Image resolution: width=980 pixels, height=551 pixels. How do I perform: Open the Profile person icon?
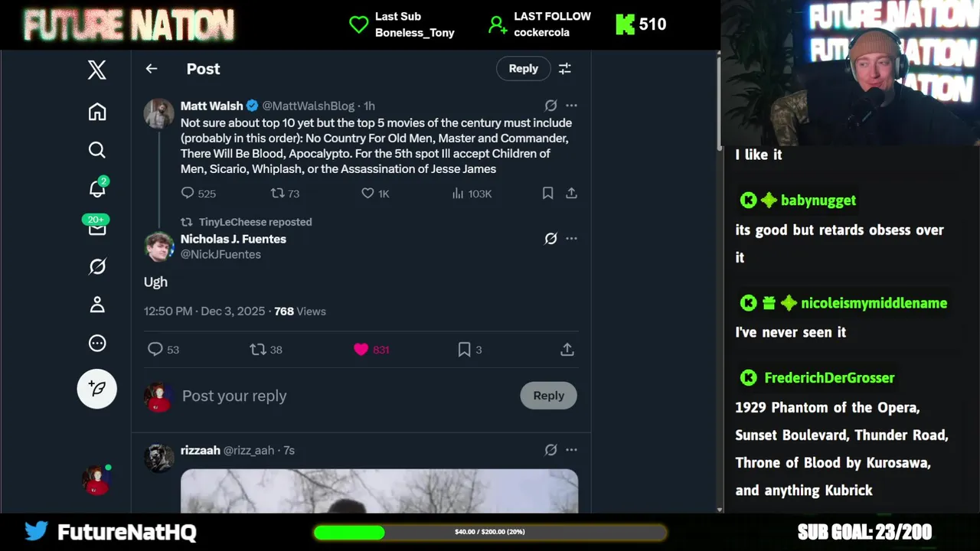(96, 305)
